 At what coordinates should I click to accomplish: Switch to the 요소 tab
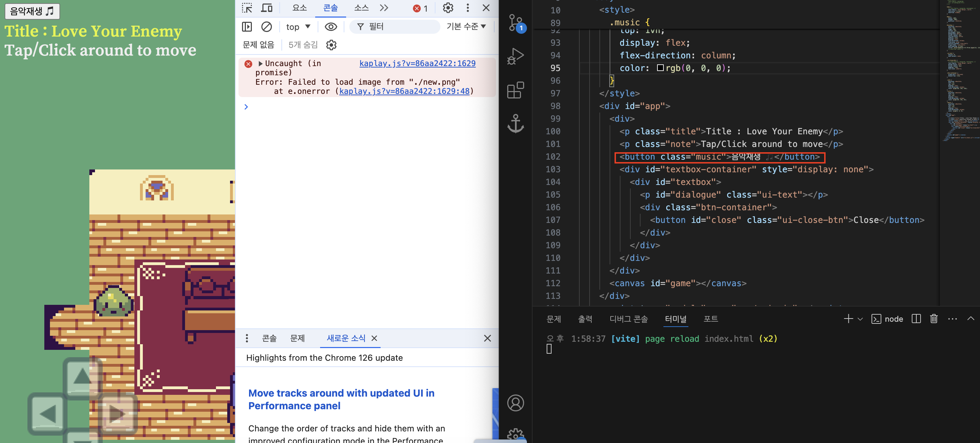click(299, 8)
